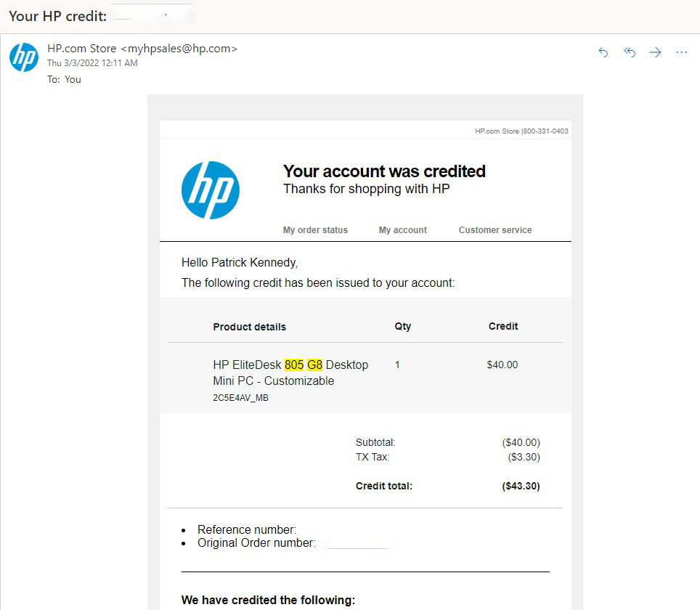The image size is (700, 610).
Task: Click the Reply All icon
Action: (x=630, y=52)
